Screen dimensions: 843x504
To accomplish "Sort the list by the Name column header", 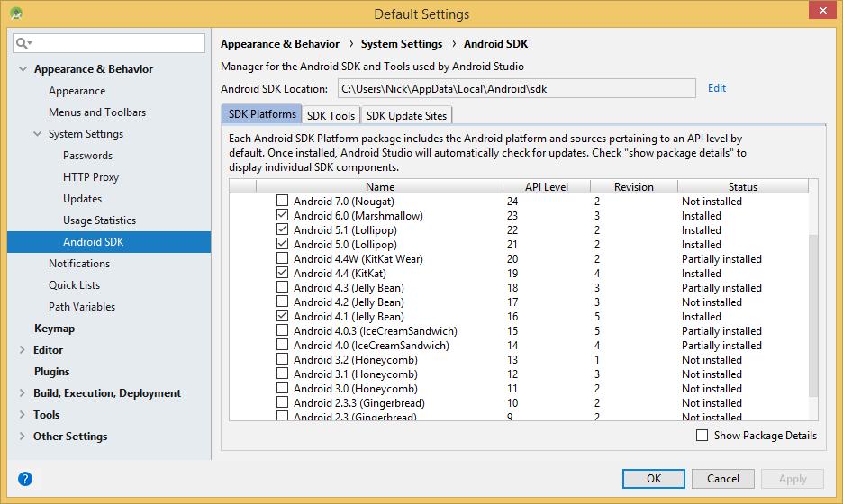I will point(379,186).
